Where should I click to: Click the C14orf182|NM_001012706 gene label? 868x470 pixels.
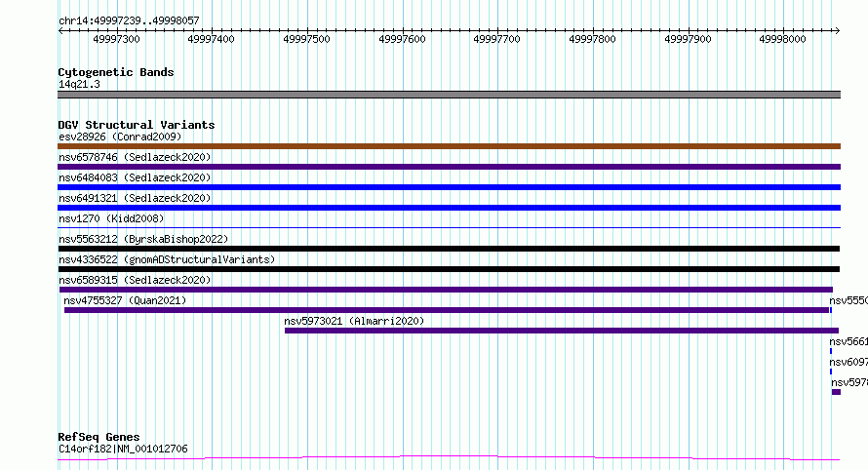[x=123, y=449]
